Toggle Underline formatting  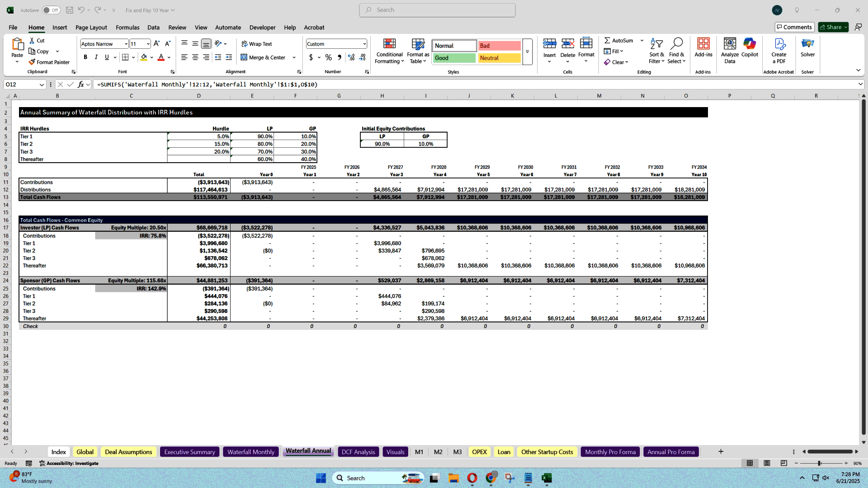pyautogui.click(x=107, y=57)
